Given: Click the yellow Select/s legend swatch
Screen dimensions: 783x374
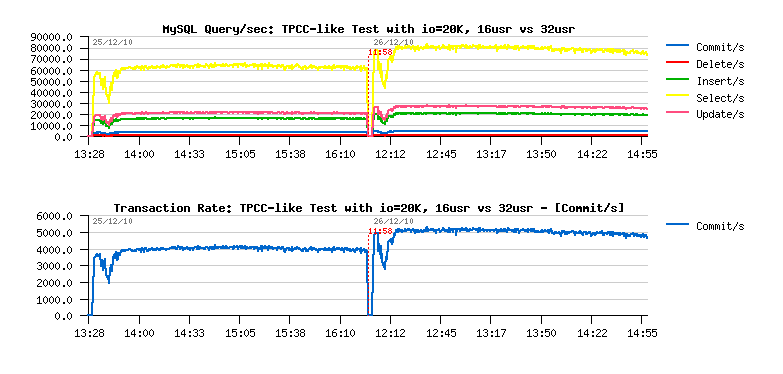Looking at the screenshot, I should [678, 96].
